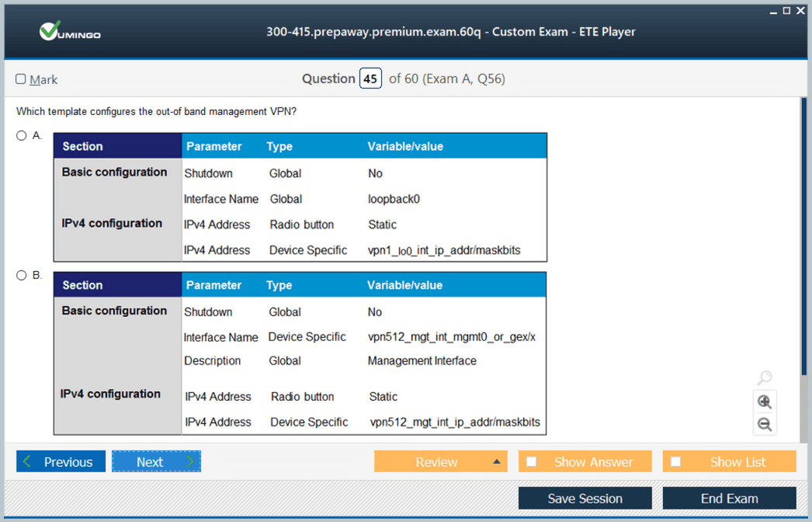Go to the Previous question

(61, 461)
